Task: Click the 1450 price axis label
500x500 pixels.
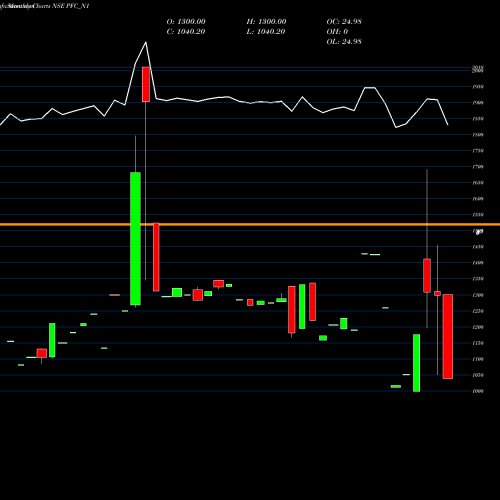Action: 478,247
